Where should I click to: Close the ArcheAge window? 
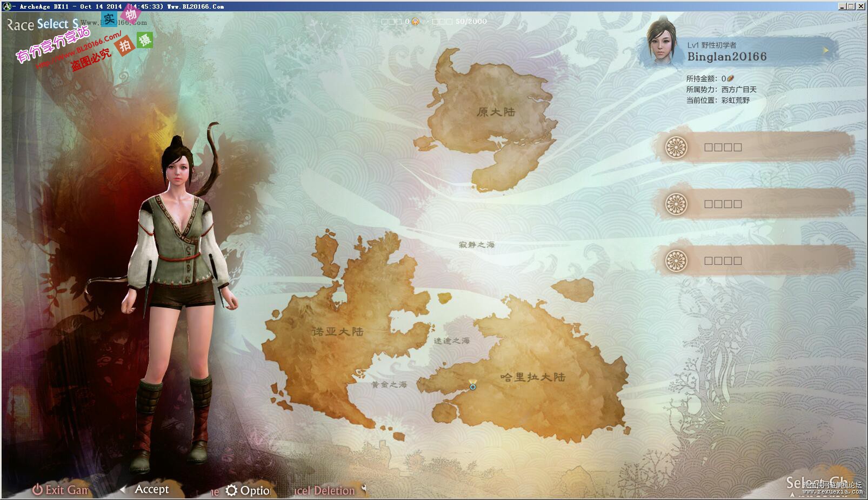click(x=860, y=6)
